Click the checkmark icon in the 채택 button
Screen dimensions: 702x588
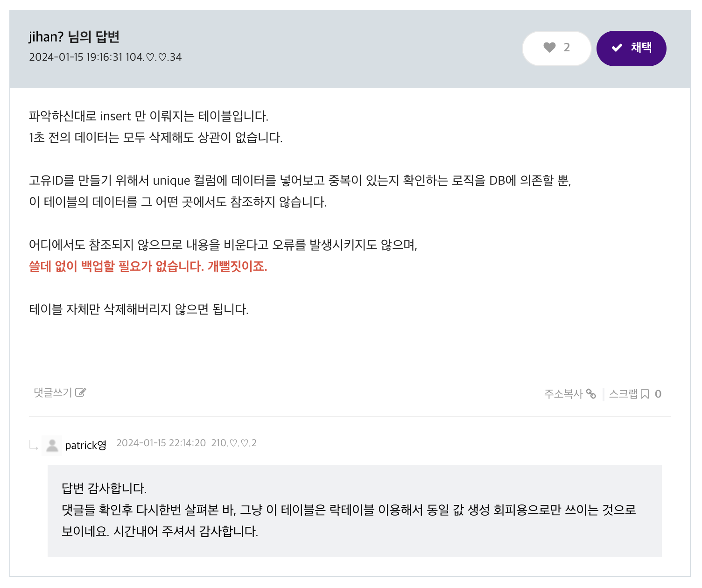point(617,48)
